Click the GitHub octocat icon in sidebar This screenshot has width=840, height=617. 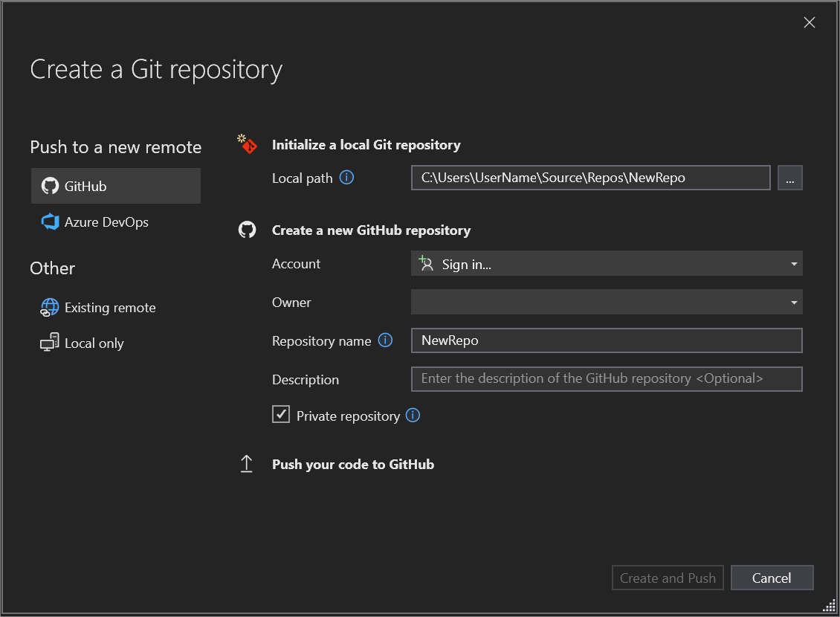tap(50, 186)
